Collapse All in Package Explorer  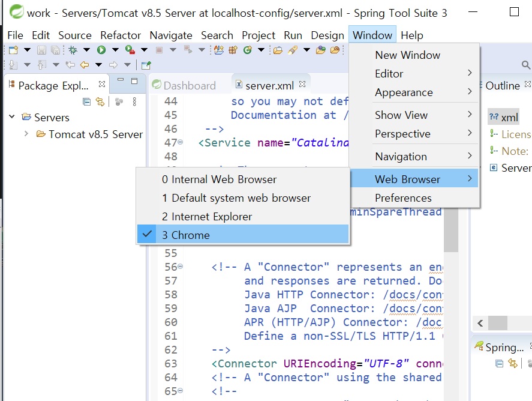(87, 101)
